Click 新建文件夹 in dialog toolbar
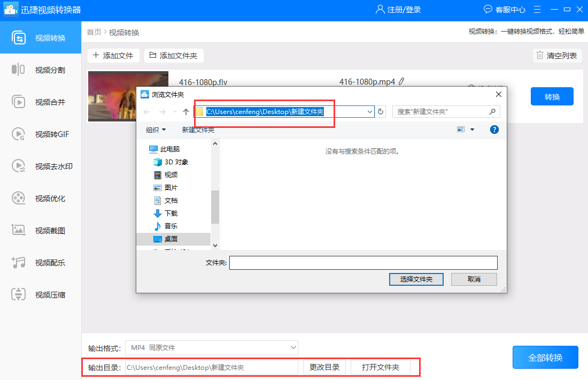Viewport: 588px width, 380px height. (x=198, y=130)
